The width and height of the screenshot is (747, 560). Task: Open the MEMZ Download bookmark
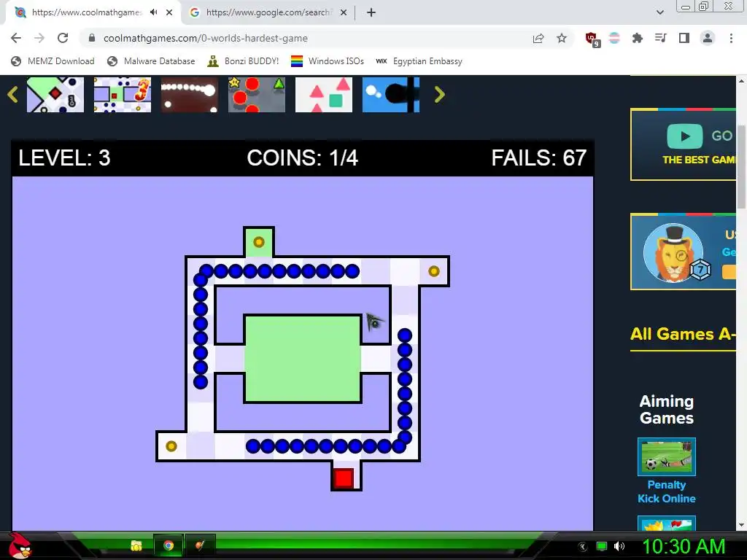click(x=53, y=61)
